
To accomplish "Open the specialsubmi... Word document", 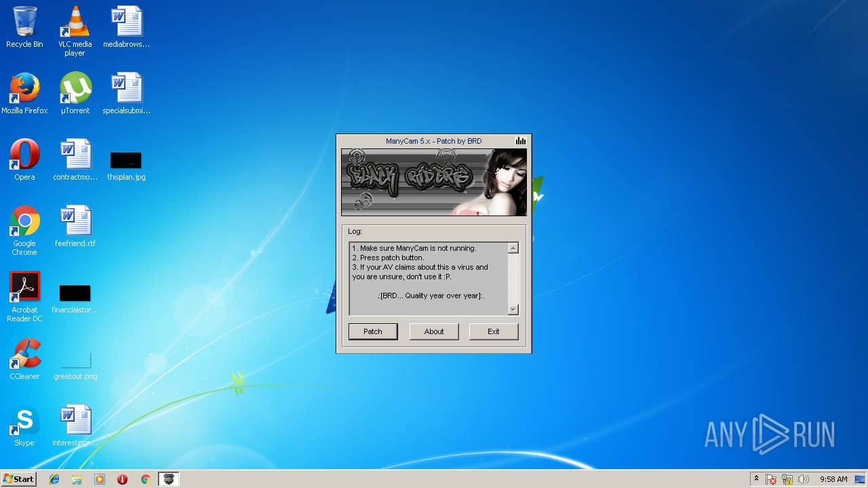I will [x=126, y=94].
